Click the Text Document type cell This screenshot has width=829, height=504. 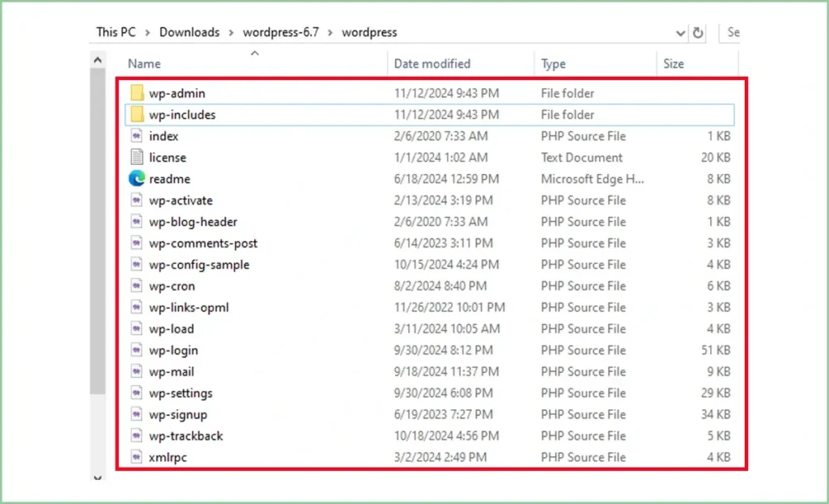[581, 158]
